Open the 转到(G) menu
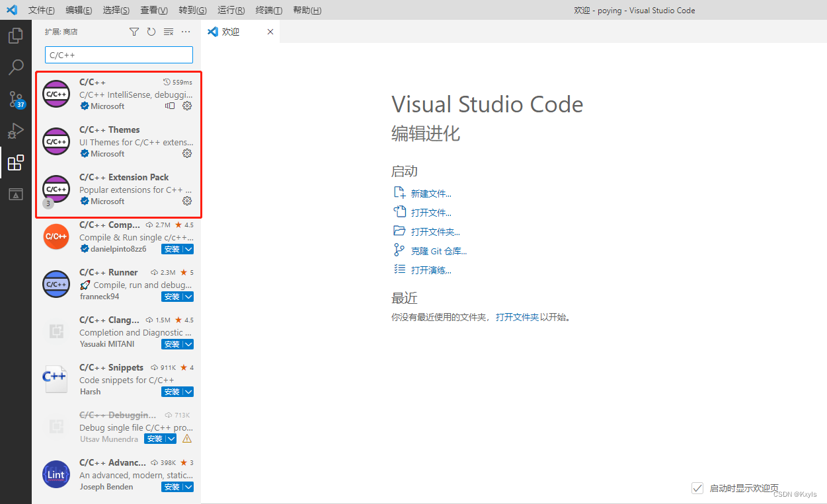The width and height of the screenshot is (827, 504). tap(192, 10)
